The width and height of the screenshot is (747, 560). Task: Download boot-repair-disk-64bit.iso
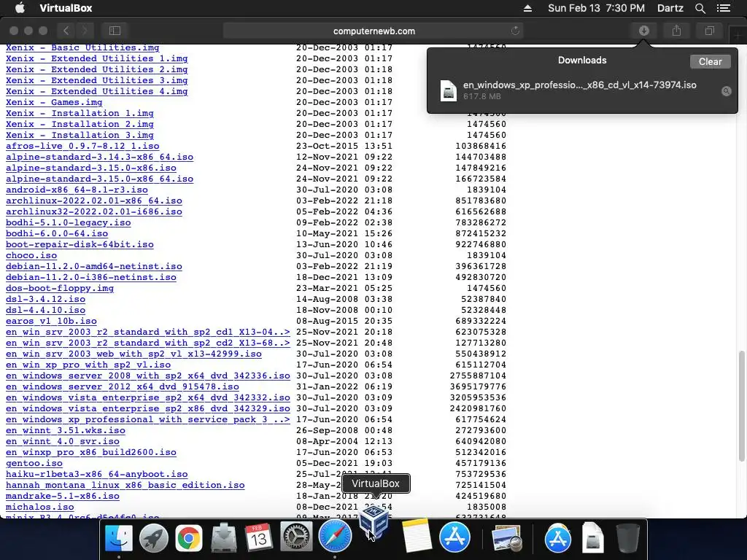click(x=80, y=245)
